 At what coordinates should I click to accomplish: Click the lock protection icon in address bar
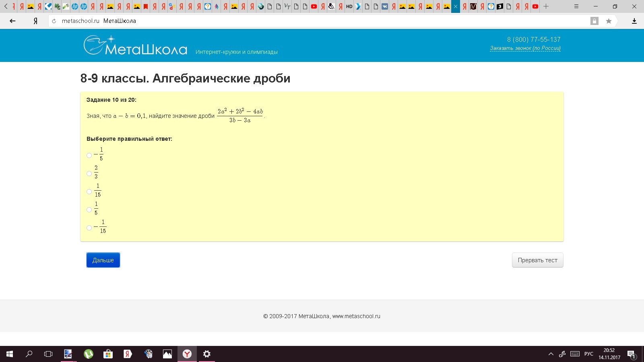pos(594,21)
